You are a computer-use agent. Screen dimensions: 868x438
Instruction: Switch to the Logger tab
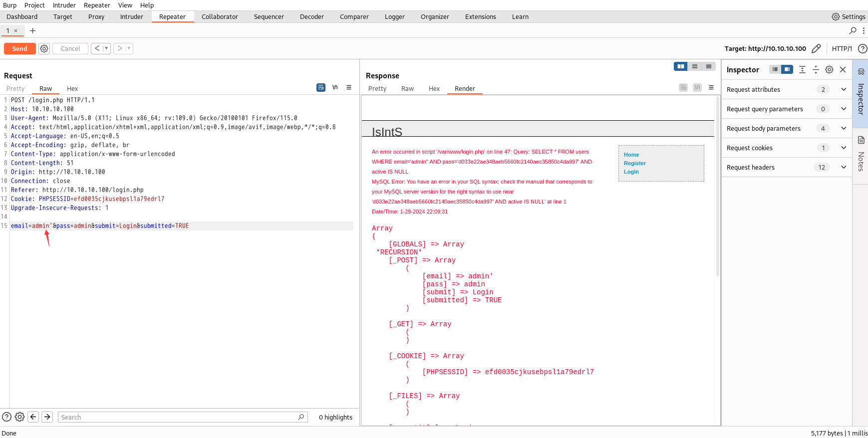(395, 16)
